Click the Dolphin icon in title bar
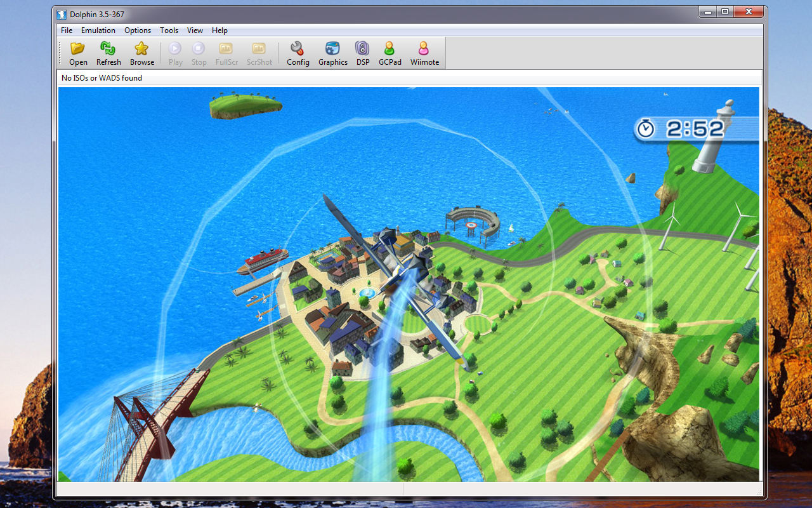The image size is (812, 508). (x=62, y=14)
